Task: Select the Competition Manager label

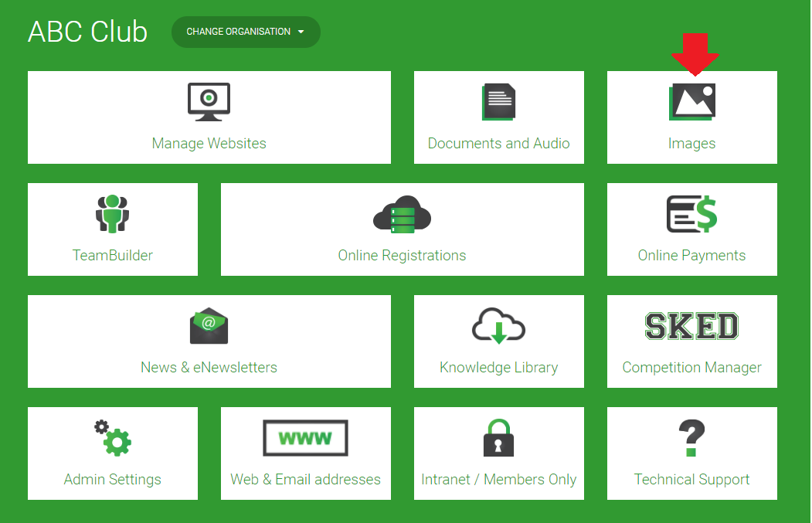Action: click(x=691, y=367)
